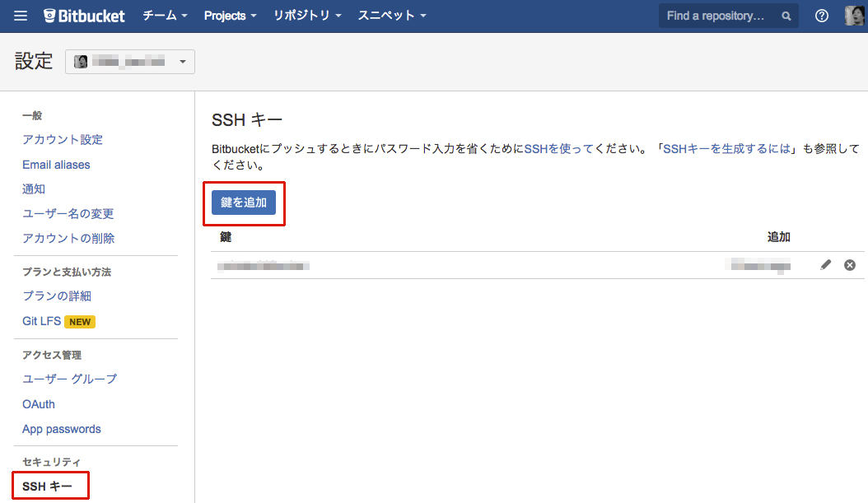Open the help question mark icon
The width and height of the screenshot is (868, 503).
[821, 15]
